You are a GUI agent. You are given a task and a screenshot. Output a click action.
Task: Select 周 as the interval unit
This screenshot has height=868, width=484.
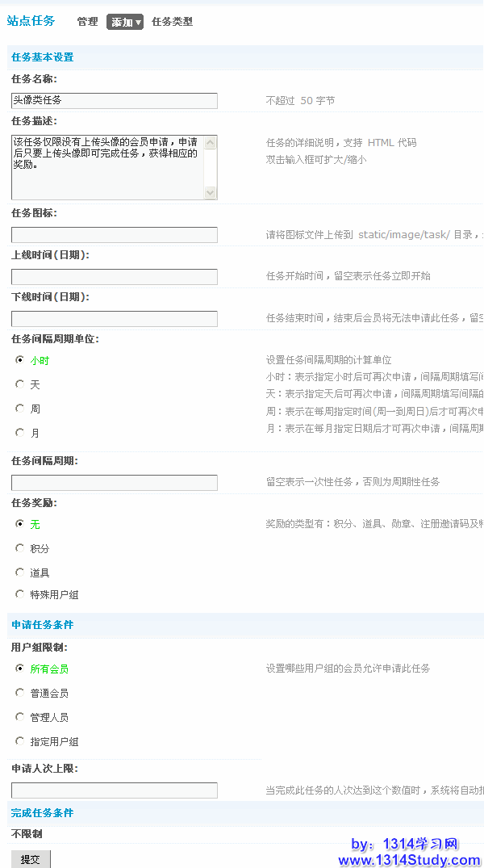20,409
